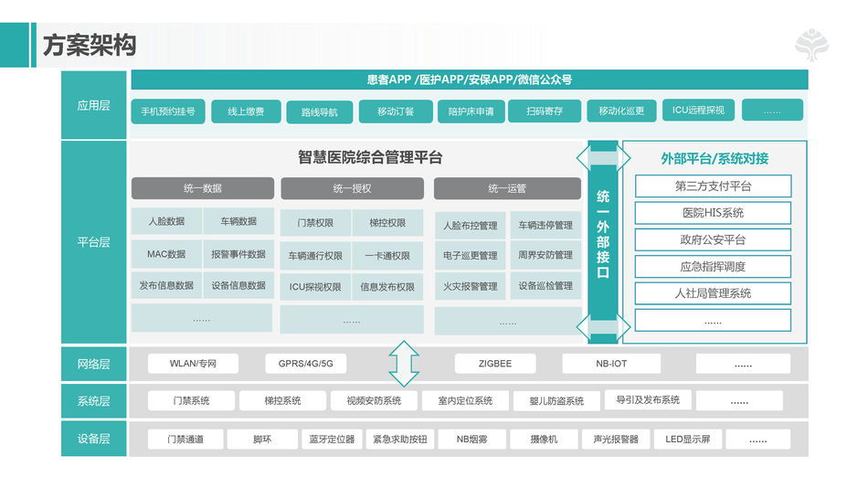Image resolution: width=868 pixels, height=488 pixels.
Task: Select the 视频安防系统 box
Action: point(366,400)
